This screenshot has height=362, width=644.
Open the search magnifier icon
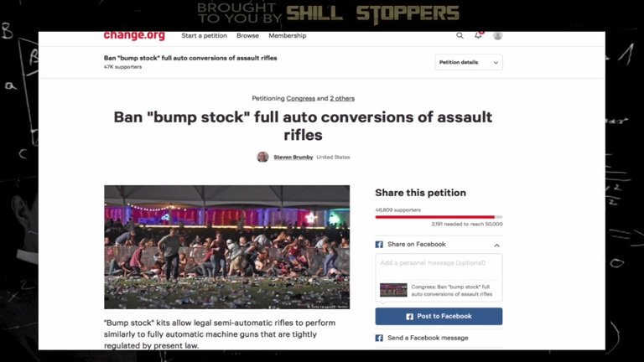[x=460, y=36]
